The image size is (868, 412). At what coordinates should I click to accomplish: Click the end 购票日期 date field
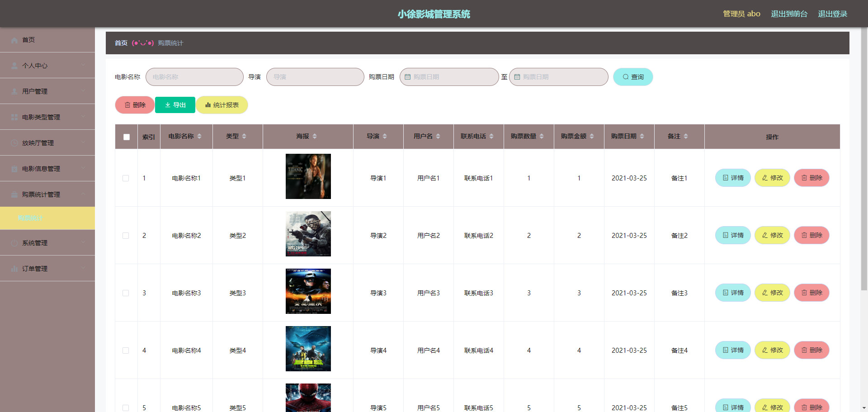559,77
